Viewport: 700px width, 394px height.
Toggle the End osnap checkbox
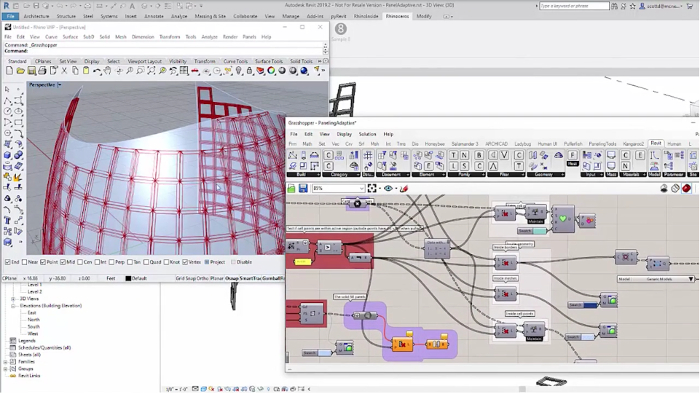pos(8,262)
